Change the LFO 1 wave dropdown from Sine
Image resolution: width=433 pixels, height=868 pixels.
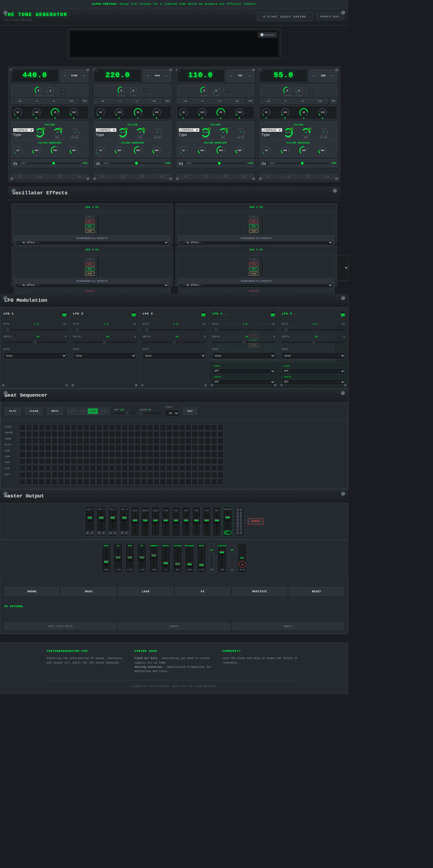click(x=35, y=355)
